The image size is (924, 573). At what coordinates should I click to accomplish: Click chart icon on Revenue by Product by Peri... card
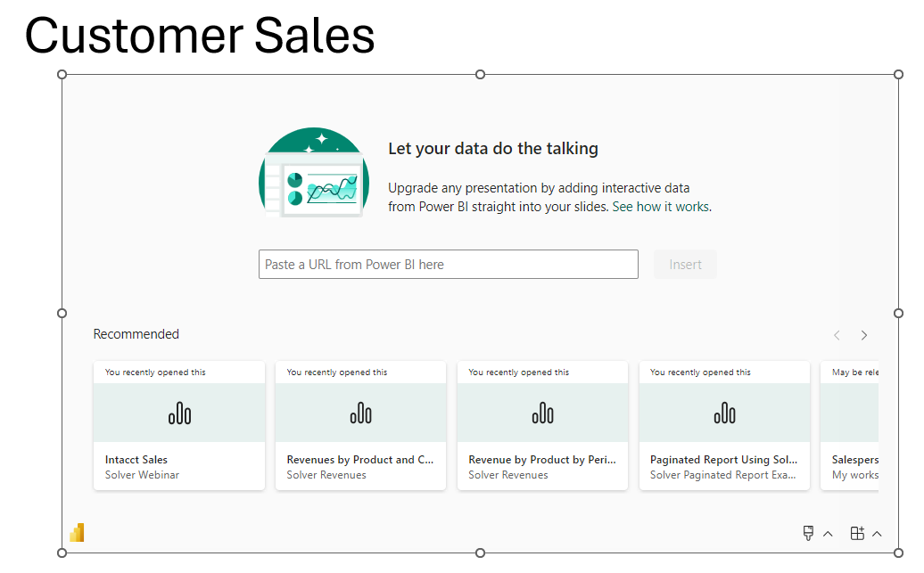click(542, 413)
